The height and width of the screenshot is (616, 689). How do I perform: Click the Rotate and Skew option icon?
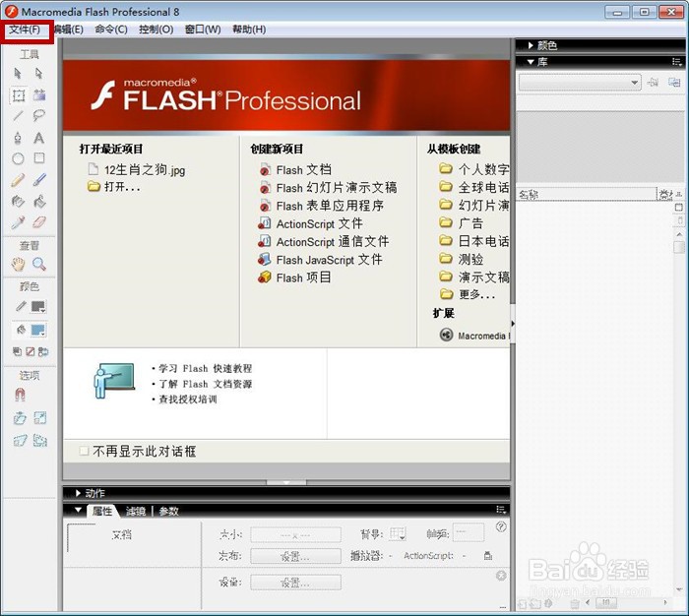click(20, 418)
